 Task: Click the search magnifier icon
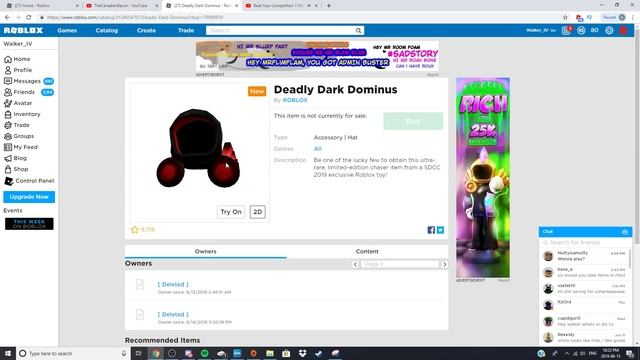358,31
